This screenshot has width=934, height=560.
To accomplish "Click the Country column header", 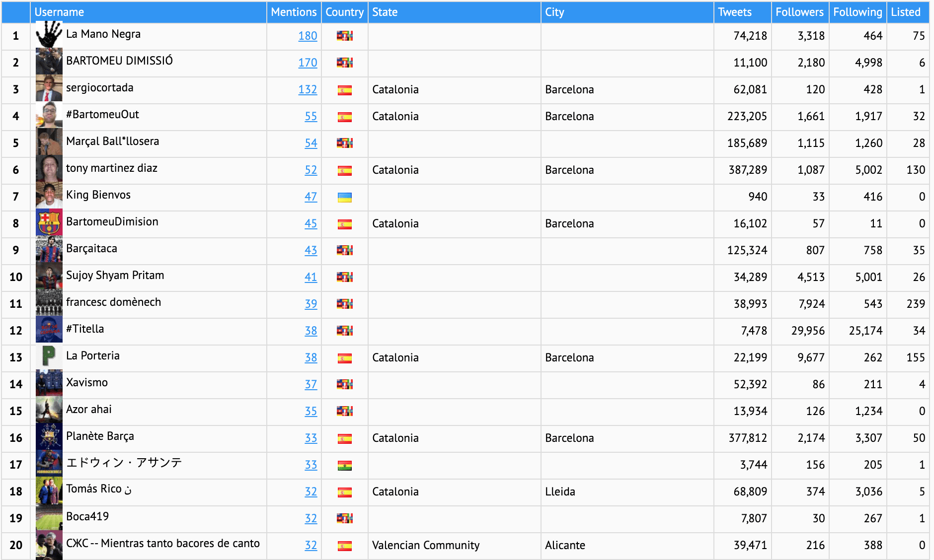I will [344, 12].
